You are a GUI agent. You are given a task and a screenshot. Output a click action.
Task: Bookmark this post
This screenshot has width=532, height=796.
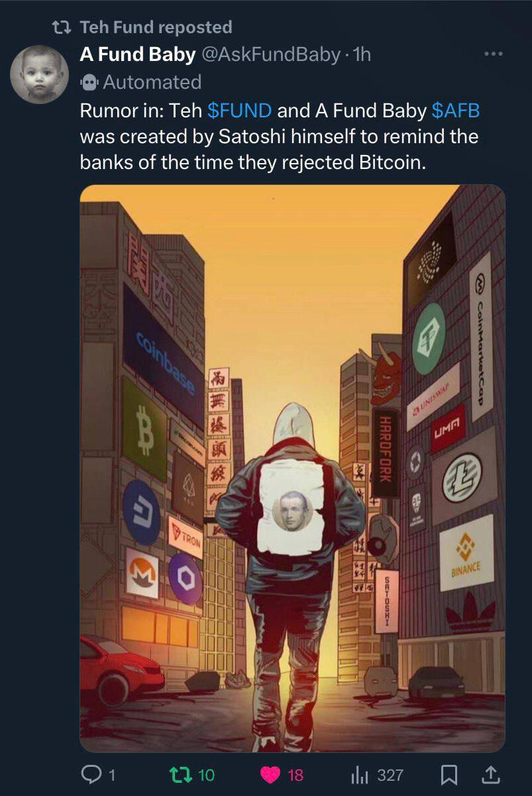449,775
